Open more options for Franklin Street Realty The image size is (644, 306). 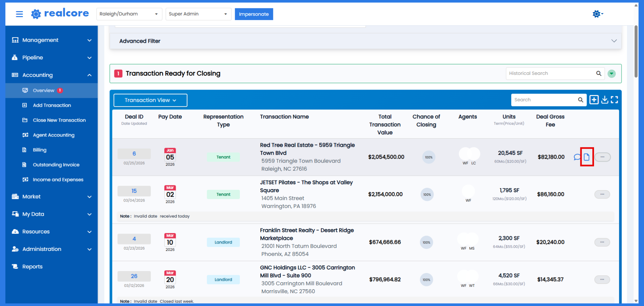tap(602, 242)
